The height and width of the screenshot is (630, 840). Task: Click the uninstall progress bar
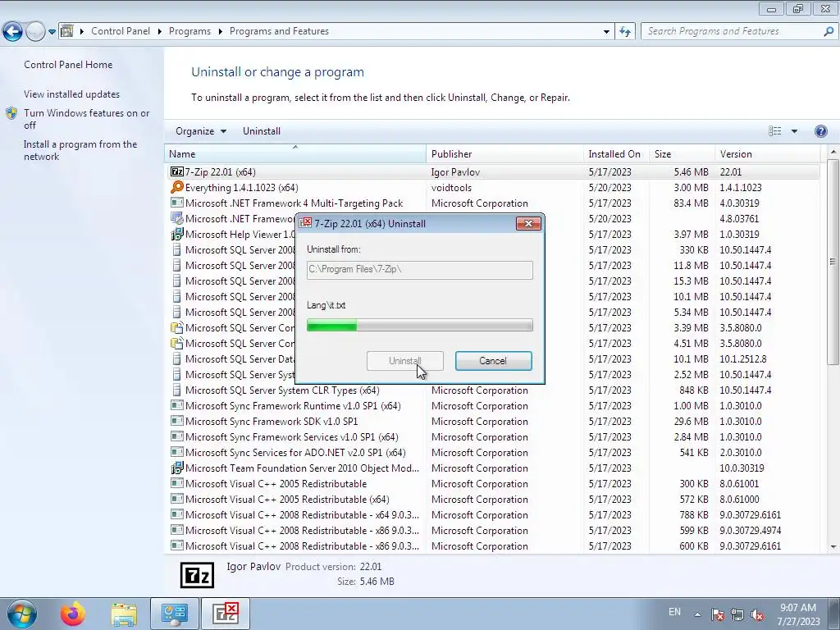click(419, 325)
